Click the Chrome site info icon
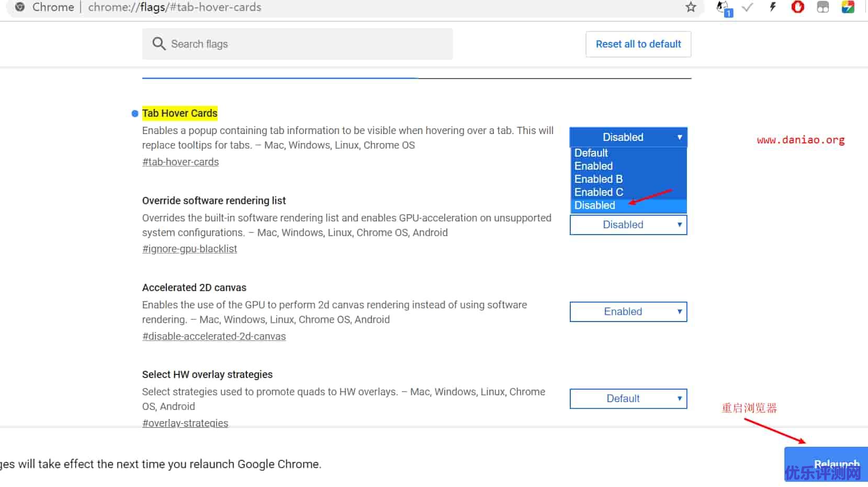868x487 pixels. [x=20, y=7]
